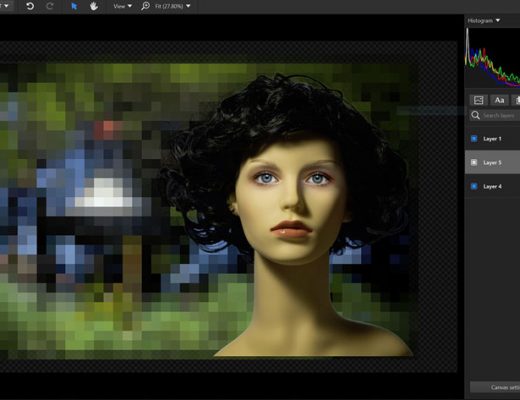This screenshot has width=520, height=400.
Task: Add a text layer with Aa icon
Action: point(499,100)
